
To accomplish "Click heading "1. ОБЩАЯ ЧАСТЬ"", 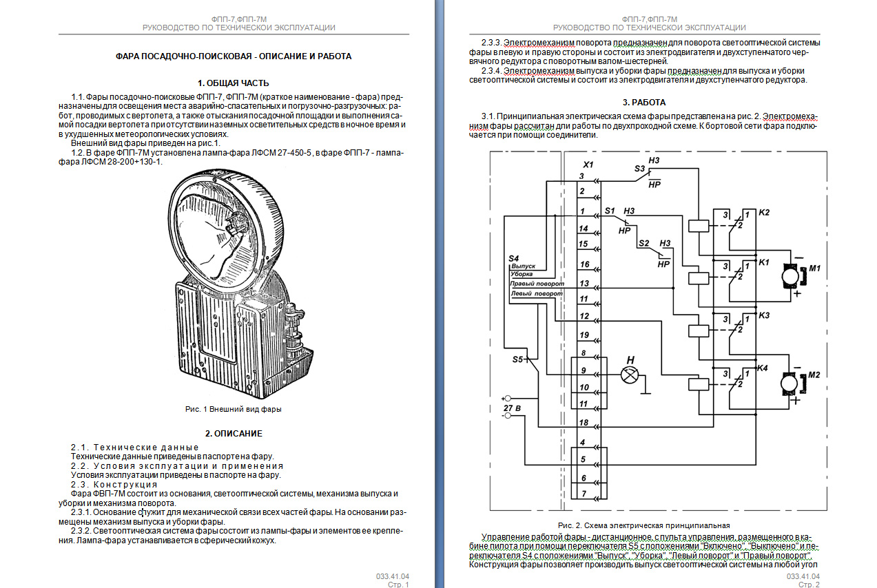I will [233, 83].
